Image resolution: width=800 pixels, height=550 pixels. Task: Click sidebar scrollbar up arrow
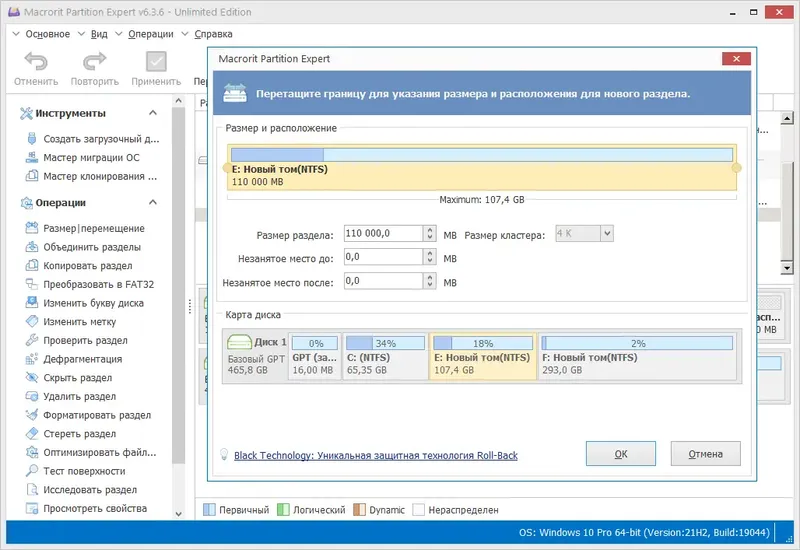[x=179, y=101]
